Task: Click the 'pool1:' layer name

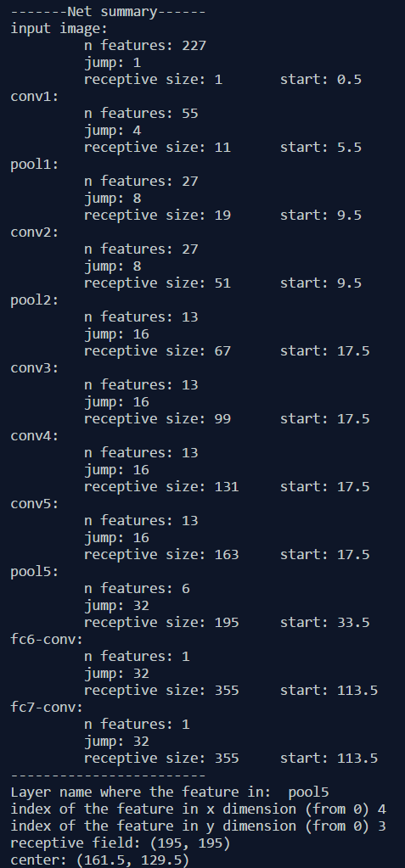Action: pyautogui.click(x=34, y=165)
